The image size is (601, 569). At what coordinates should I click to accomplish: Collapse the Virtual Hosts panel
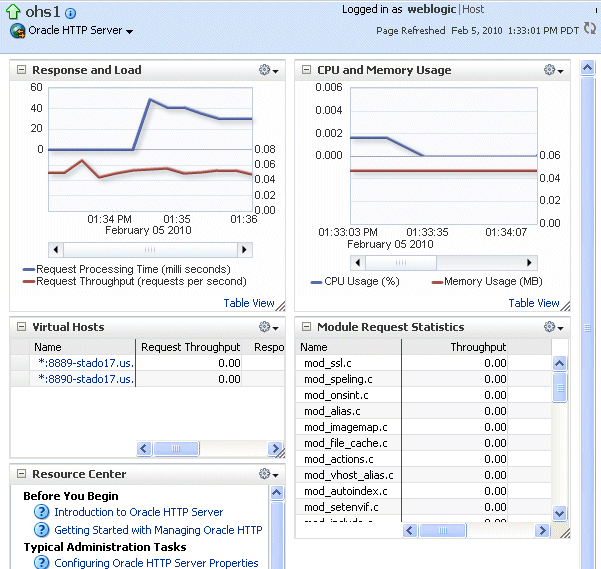pyautogui.click(x=21, y=327)
